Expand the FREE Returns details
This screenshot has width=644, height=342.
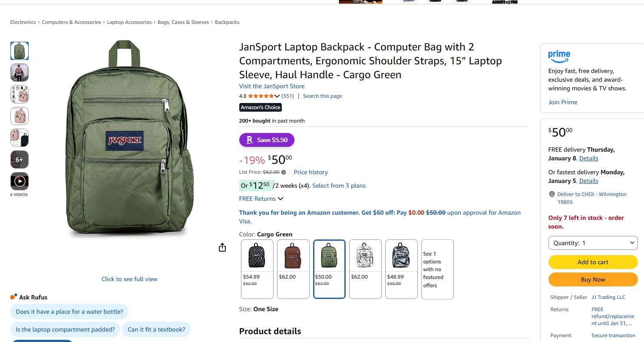261,199
